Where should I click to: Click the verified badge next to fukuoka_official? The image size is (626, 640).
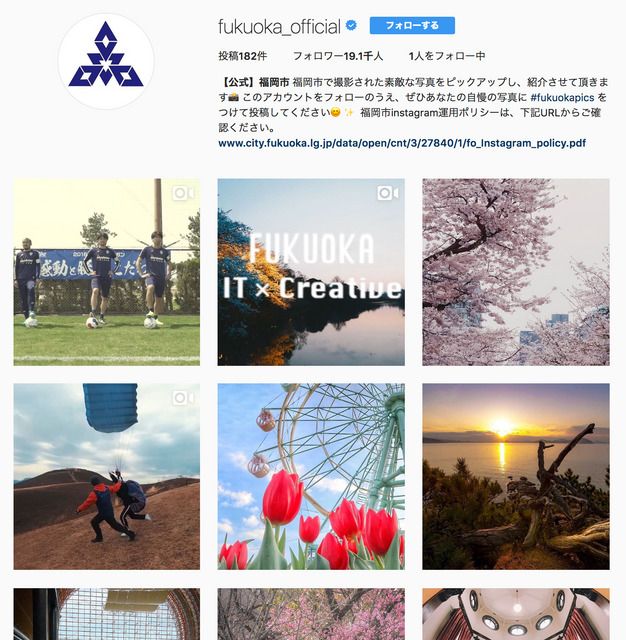[351, 26]
